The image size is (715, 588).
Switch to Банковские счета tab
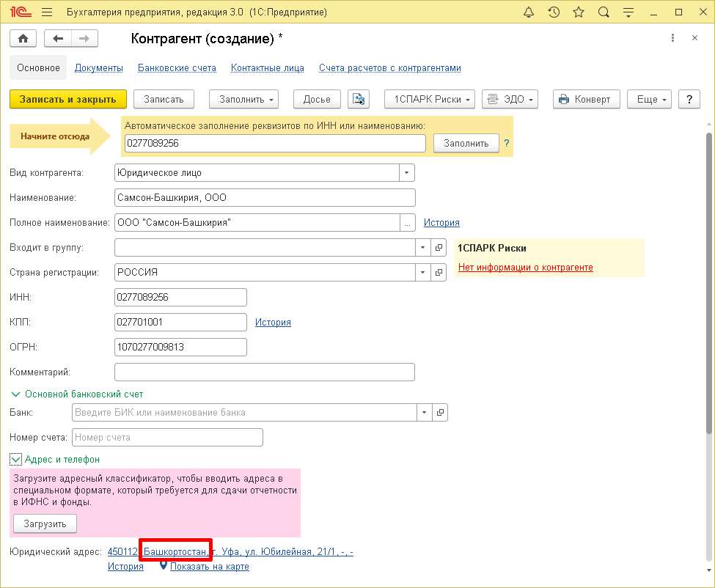(x=177, y=68)
